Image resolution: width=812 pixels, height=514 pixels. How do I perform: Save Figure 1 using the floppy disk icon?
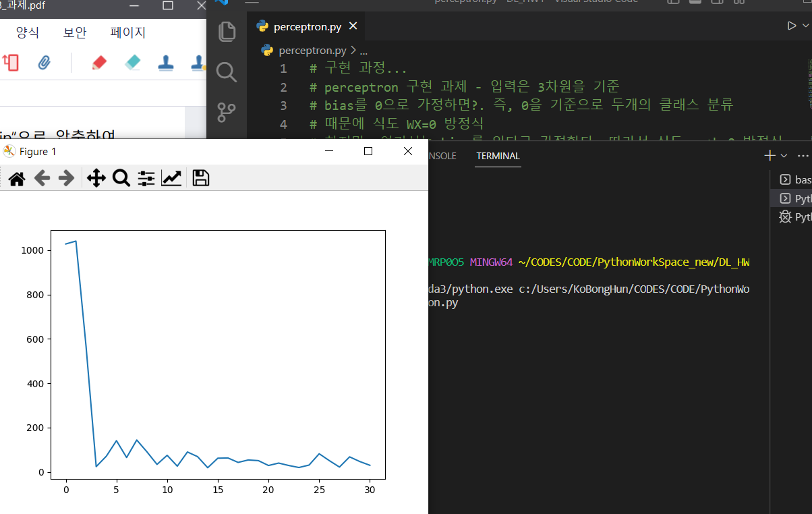200,177
